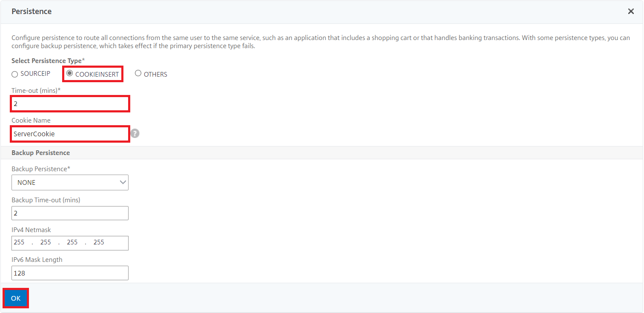Click the Persistence dialog title

pos(31,11)
